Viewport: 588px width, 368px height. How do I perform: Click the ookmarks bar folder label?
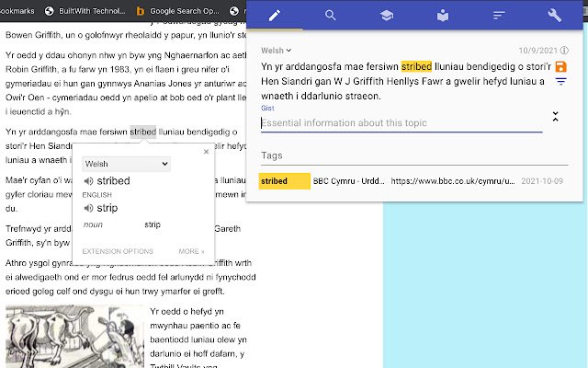pos(17,11)
